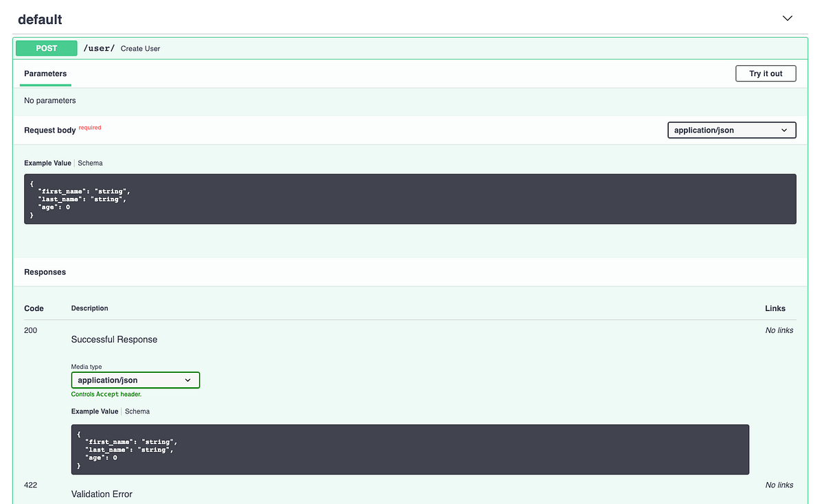Click the Responses section header

pos(45,272)
